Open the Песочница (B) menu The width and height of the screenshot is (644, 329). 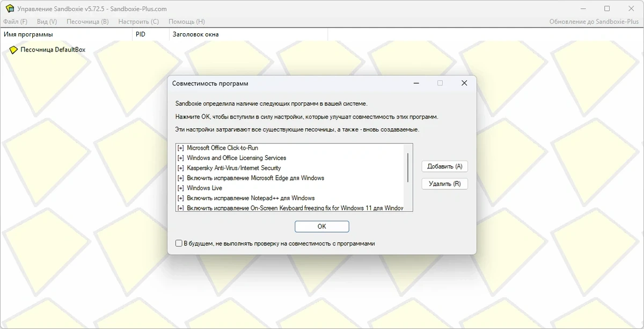87,21
